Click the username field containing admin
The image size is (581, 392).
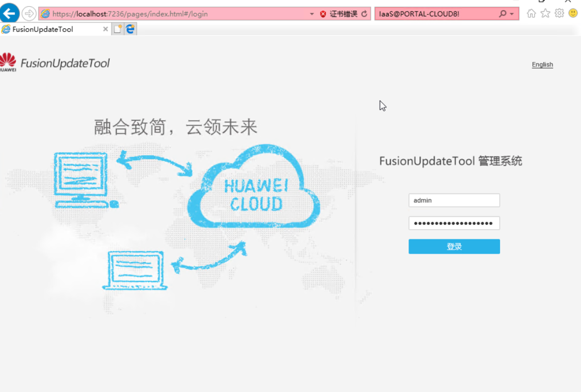point(454,200)
